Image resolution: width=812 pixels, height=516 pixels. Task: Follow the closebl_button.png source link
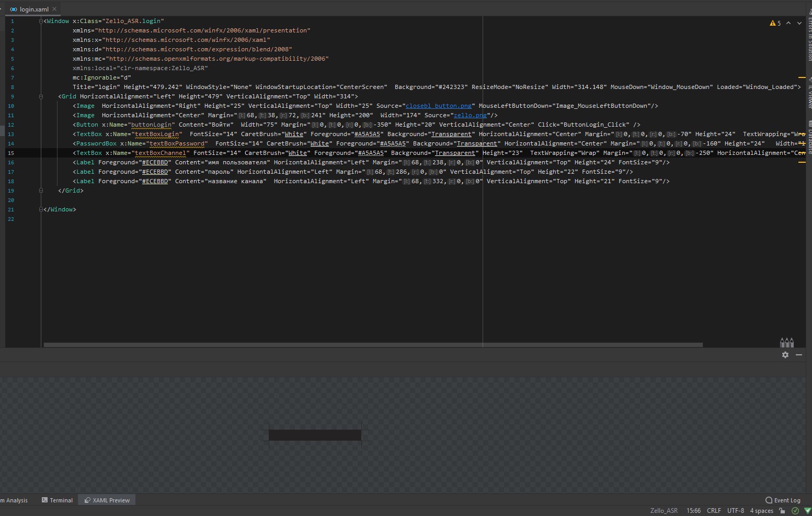pos(439,106)
